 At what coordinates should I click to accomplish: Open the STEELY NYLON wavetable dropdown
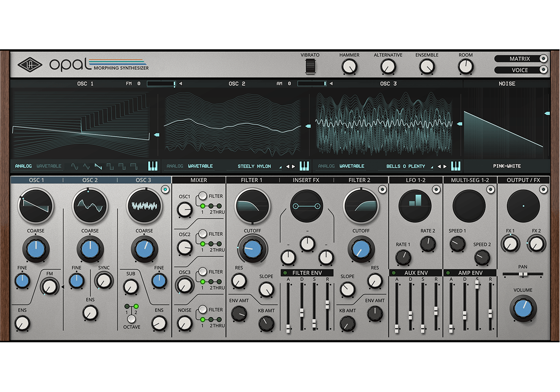pyautogui.click(x=259, y=166)
